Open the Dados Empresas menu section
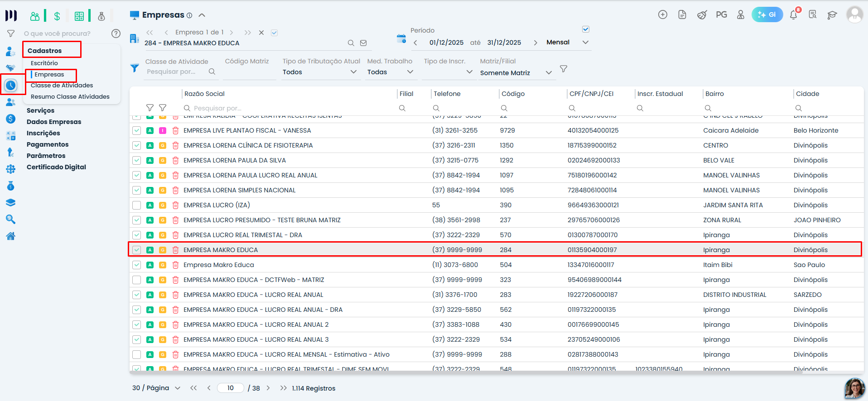Image resolution: width=868 pixels, height=401 pixels. pyautogui.click(x=54, y=122)
